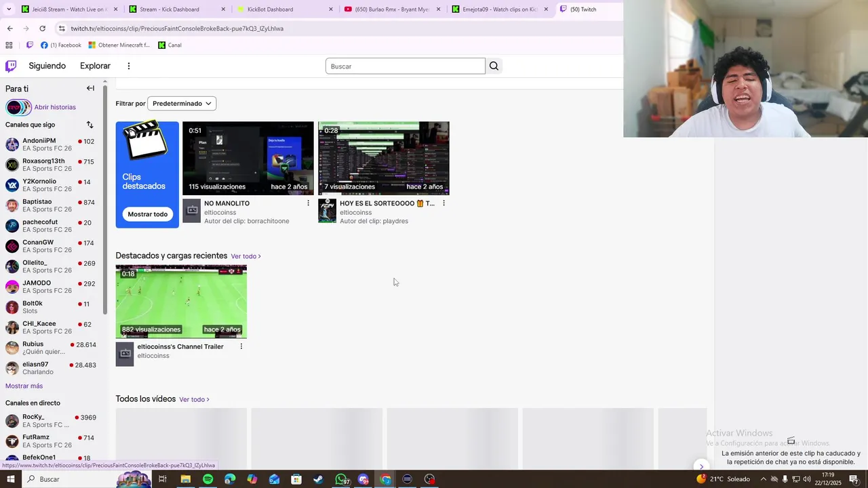Switch to Emejota09 Kick clips tab
This screenshot has height=488, width=868.
point(500,9)
